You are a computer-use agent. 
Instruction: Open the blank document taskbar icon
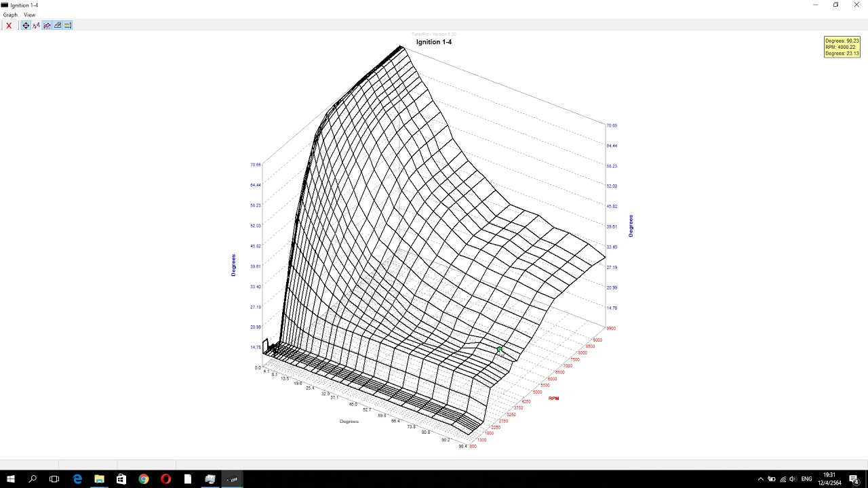pos(188,479)
